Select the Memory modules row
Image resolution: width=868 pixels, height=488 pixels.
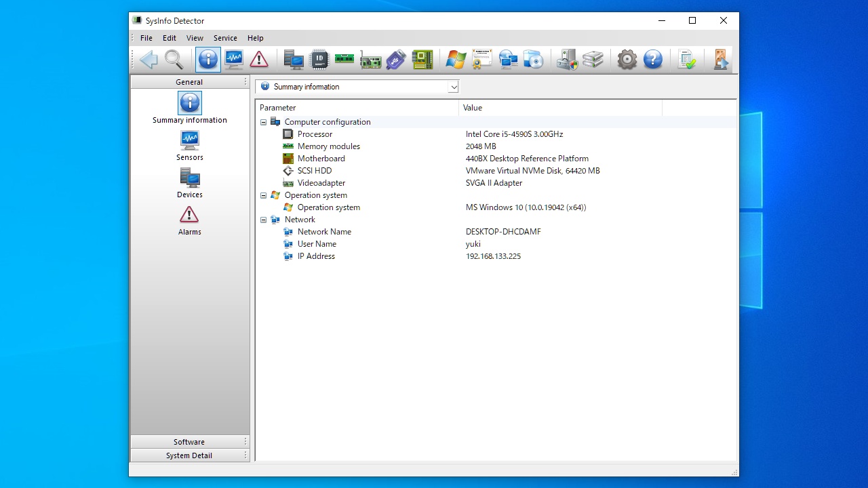(x=496, y=146)
